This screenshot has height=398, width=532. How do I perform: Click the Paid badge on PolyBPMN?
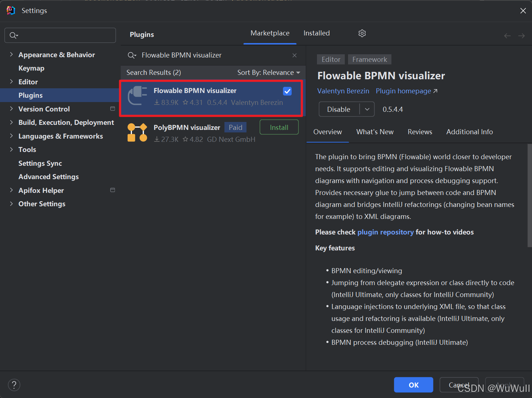point(235,127)
